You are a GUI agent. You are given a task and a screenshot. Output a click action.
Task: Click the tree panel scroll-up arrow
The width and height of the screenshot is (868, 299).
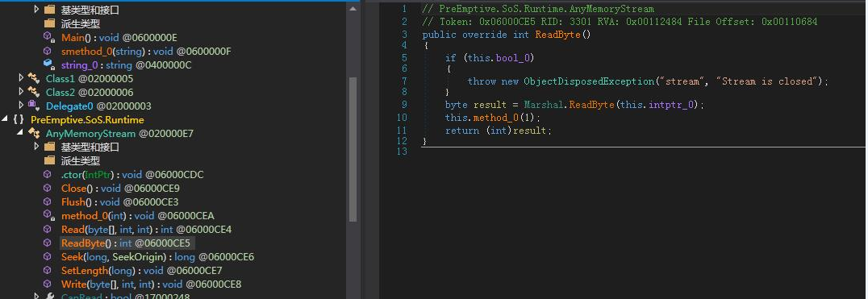tap(353, 8)
